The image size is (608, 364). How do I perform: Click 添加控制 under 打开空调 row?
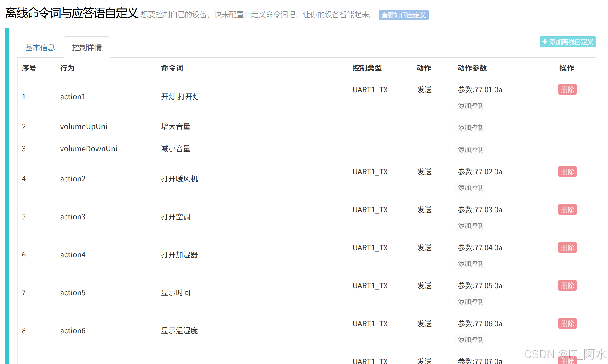point(470,226)
